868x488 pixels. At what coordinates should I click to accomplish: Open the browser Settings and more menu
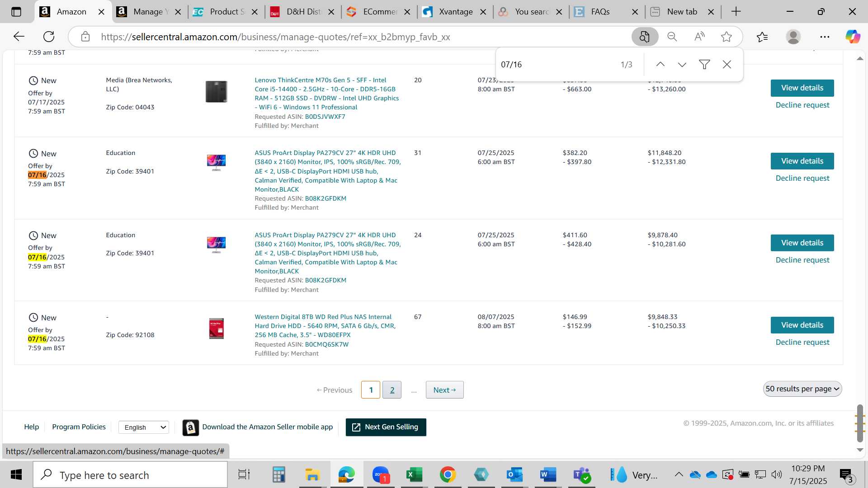[825, 37]
